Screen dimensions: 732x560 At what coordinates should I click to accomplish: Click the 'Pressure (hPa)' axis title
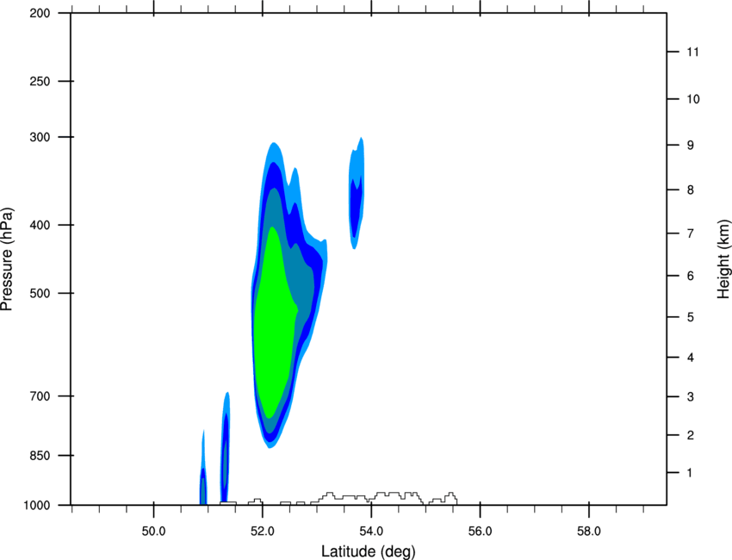[x=7, y=259]
